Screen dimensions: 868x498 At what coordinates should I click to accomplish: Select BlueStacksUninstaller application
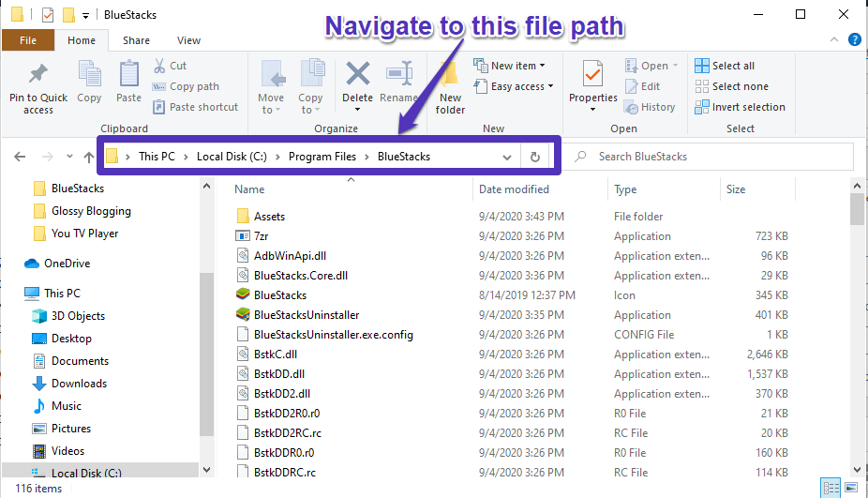click(298, 315)
